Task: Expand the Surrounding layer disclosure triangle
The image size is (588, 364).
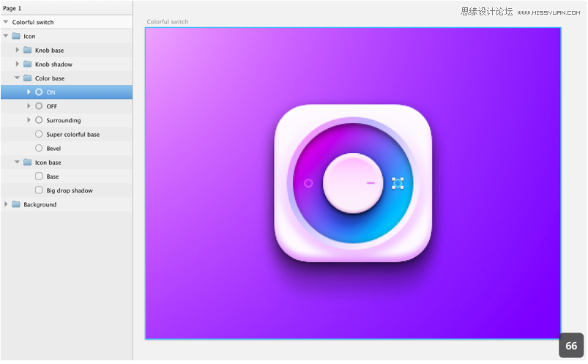Action: [x=29, y=120]
